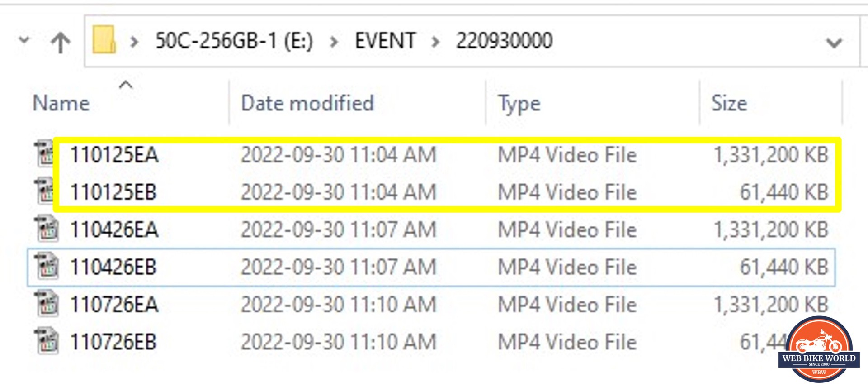868x387 pixels.
Task: Expand the chevron after EVENT in the path
Action: 435,42
